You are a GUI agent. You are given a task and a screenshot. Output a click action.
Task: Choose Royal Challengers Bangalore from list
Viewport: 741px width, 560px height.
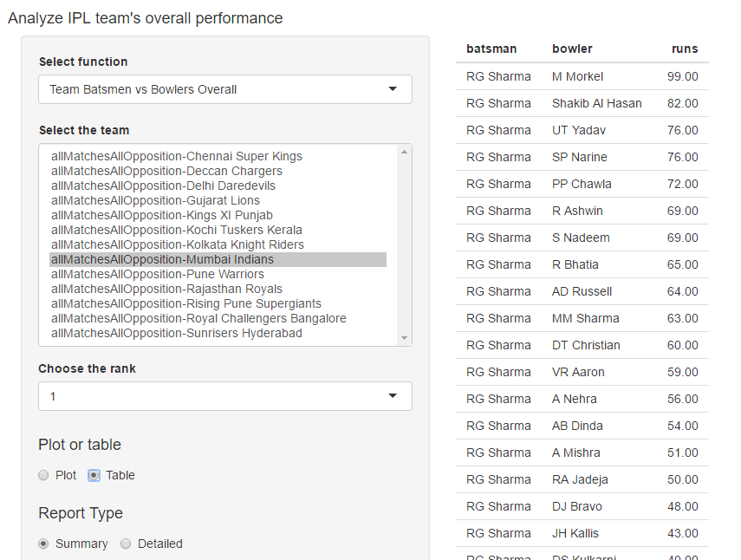198,319
